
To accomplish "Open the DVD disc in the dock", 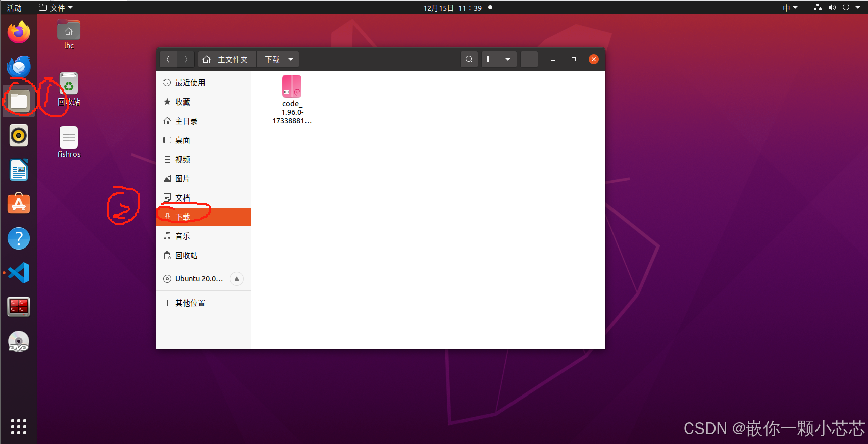I will (x=19, y=341).
